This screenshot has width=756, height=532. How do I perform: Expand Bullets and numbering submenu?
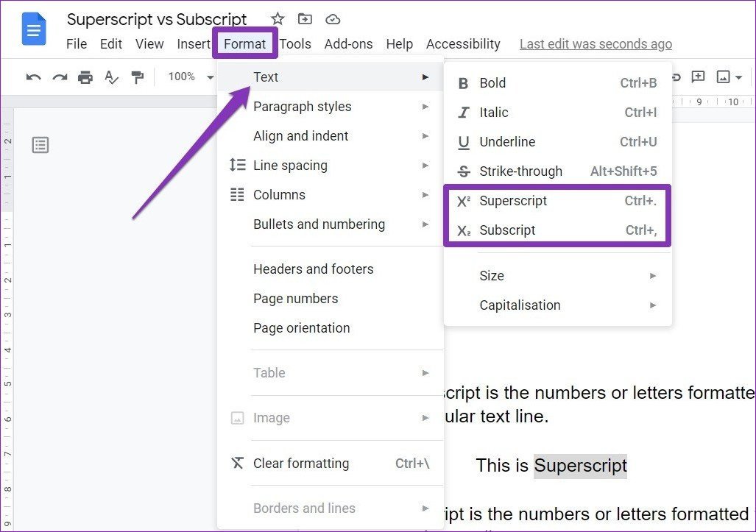tap(331, 224)
